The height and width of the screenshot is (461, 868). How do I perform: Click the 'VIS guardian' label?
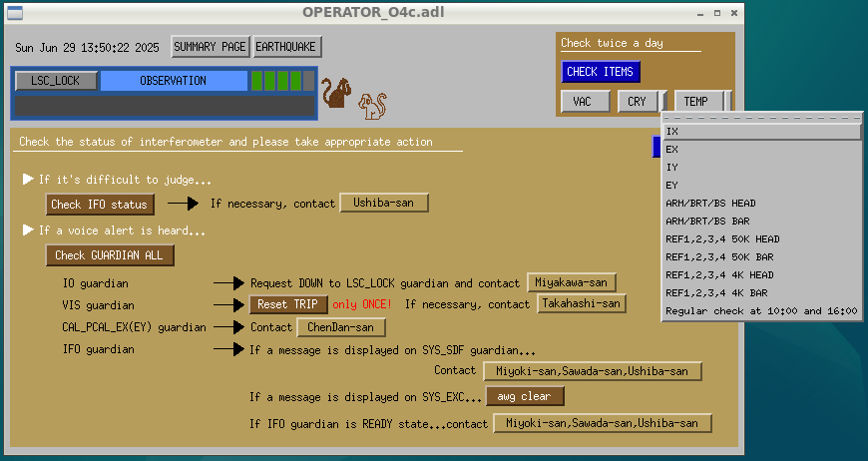tap(98, 305)
